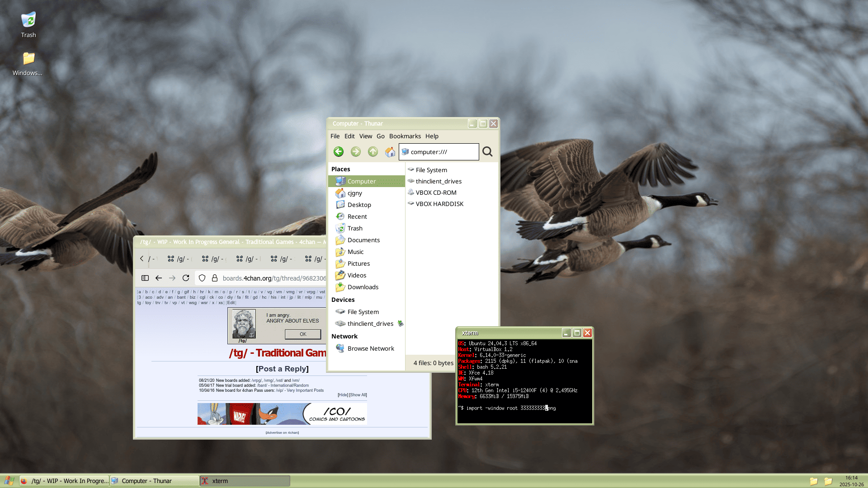Toggle the browser sidebar icon

click(x=145, y=278)
